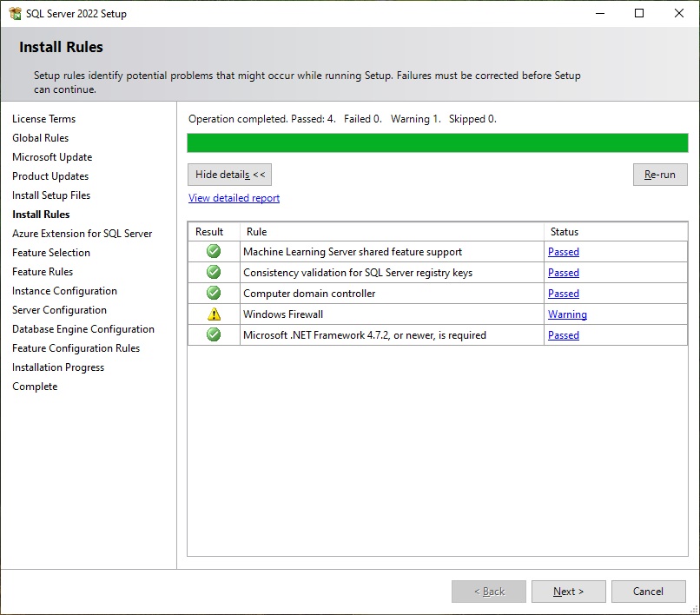Open Passed link for Machine Learning Server
Image resolution: width=700 pixels, height=615 pixels.
(x=563, y=252)
